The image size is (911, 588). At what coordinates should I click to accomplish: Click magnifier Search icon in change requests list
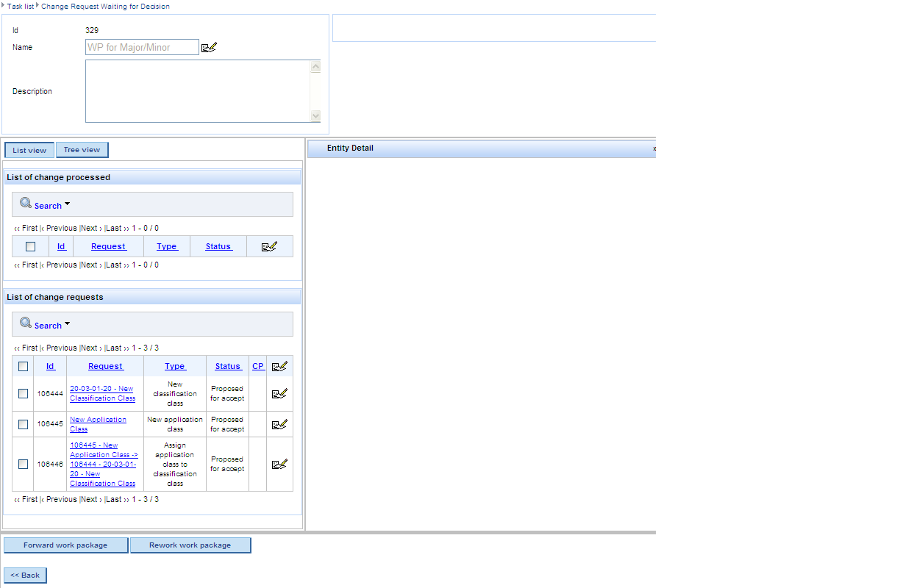[26, 323]
